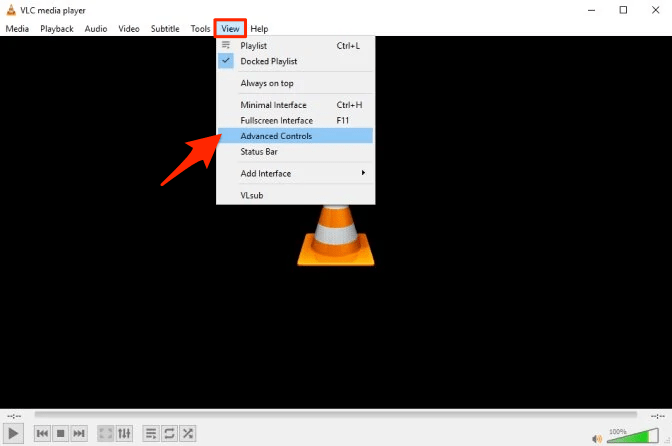
Task: Click remaining time label right of seek bar
Action: pos(657,416)
